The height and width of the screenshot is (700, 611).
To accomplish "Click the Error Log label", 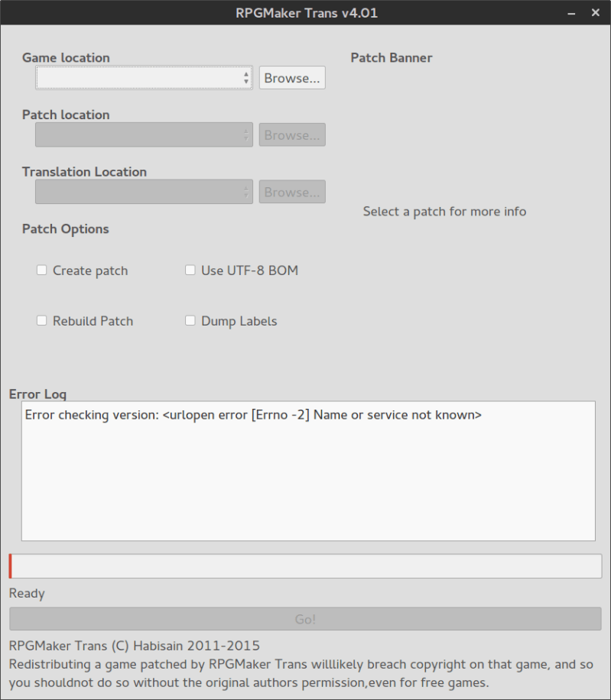I will point(37,394).
